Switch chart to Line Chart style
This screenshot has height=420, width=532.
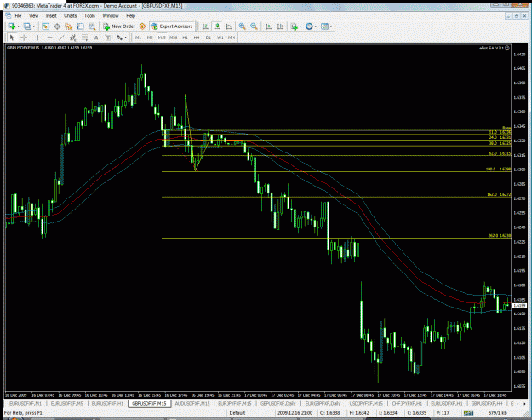[229, 26]
